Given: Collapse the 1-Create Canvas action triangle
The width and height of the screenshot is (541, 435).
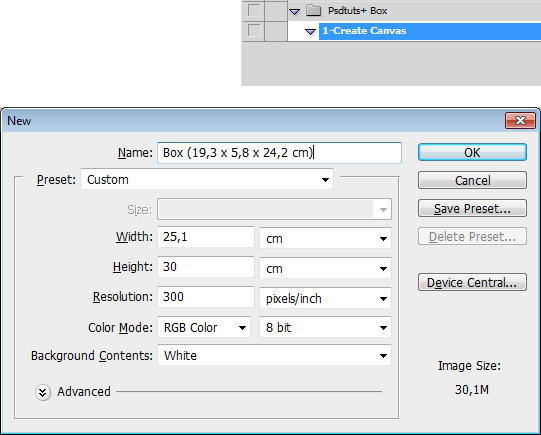Looking at the screenshot, I should click(x=311, y=31).
